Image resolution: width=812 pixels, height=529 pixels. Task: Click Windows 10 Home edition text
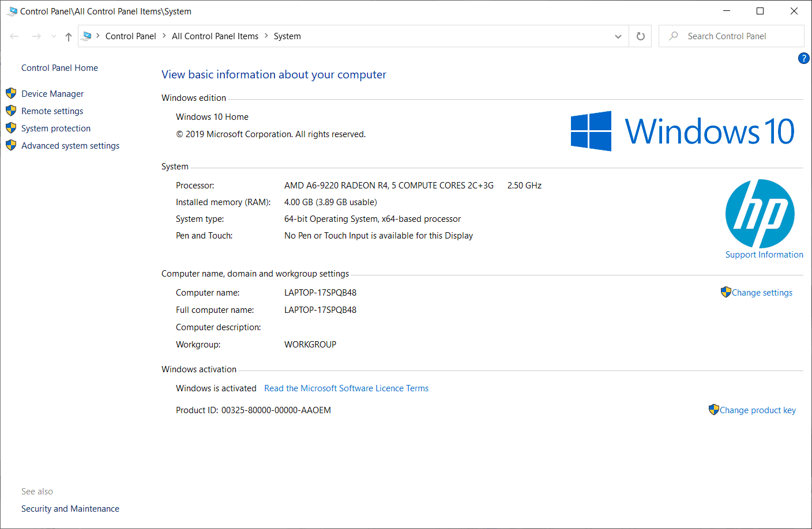pos(212,117)
